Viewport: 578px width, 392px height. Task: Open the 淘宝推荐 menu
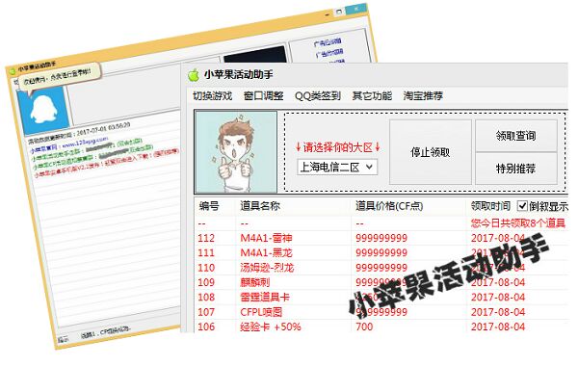coord(423,96)
